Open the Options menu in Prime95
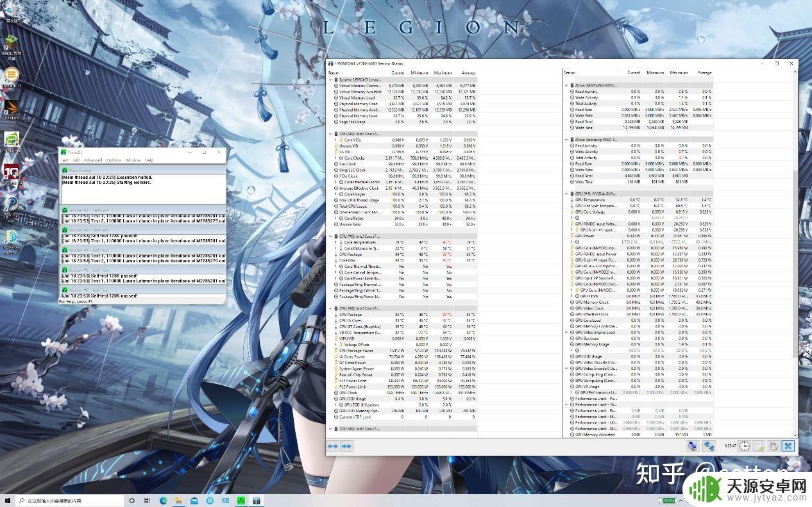The image size is (812, 507). click(x=114, y=160)
